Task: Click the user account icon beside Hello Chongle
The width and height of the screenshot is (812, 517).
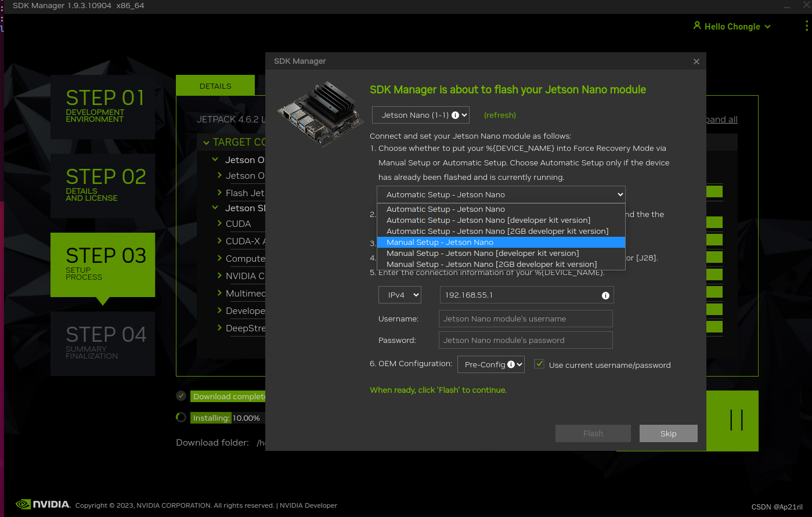Action: pyautogui.click(x=697, y=26)
